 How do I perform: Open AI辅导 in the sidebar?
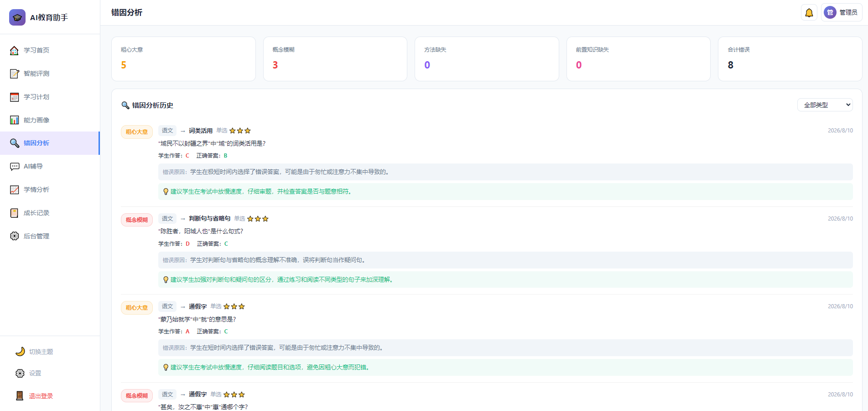[x=50, y=167]
